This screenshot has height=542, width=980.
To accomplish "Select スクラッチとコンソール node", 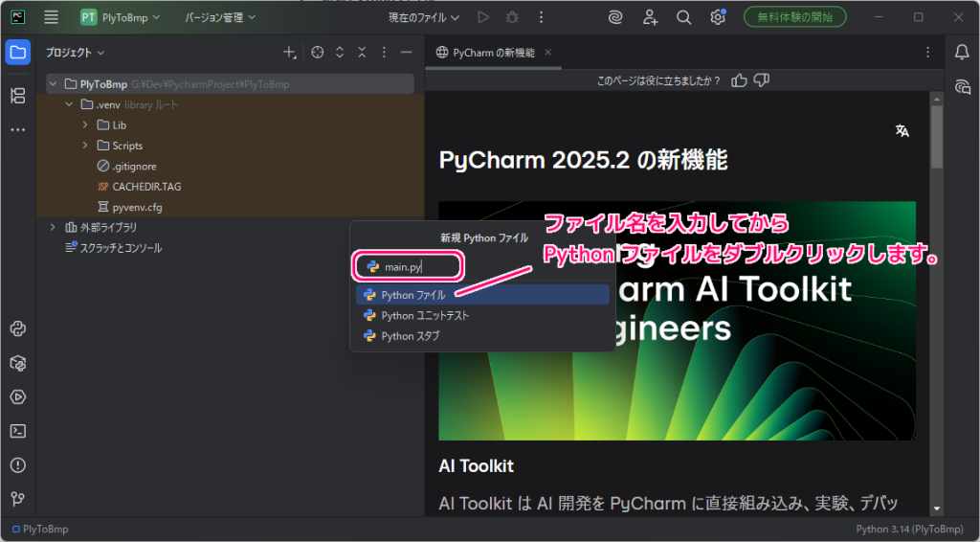I will coord(114,248).
